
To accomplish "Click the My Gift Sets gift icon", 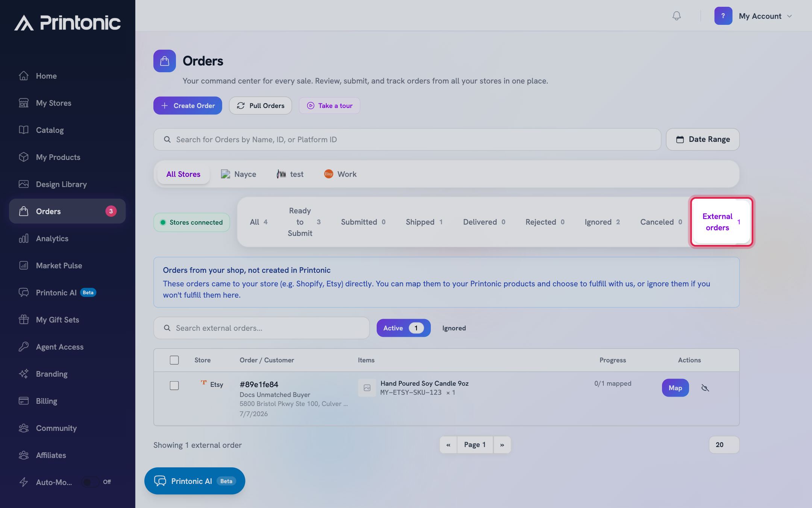I will point(24,320).
